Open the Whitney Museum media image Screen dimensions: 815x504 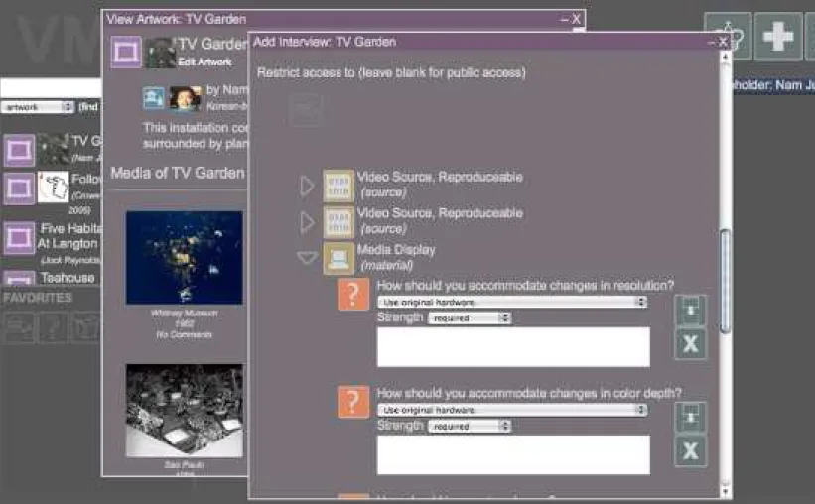[x=184, y=257]
